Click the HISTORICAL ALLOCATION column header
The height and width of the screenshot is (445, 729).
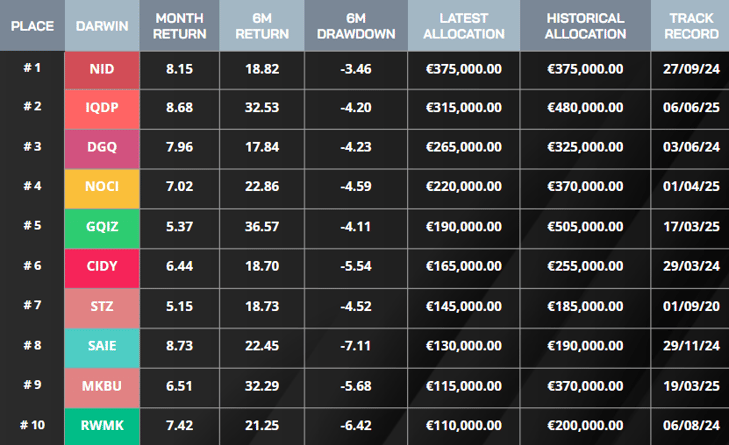click(x=585, y=26)
